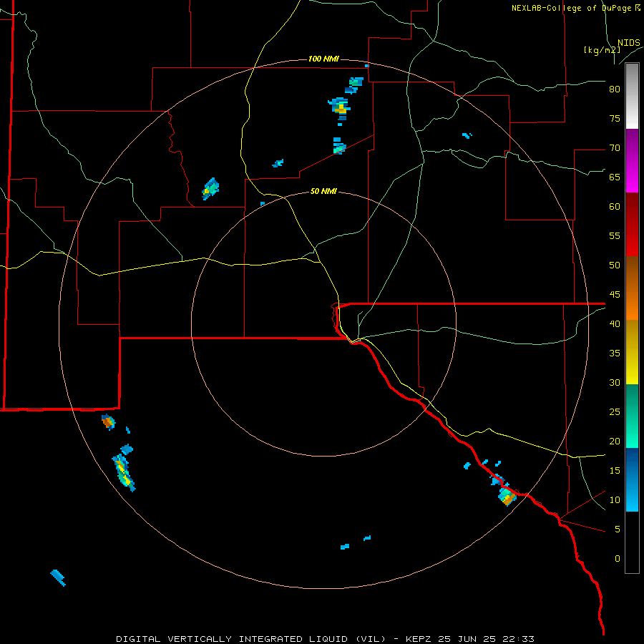Click the 65 value on the scale
This screenshot has height=644, width=644.
(615, 177)
